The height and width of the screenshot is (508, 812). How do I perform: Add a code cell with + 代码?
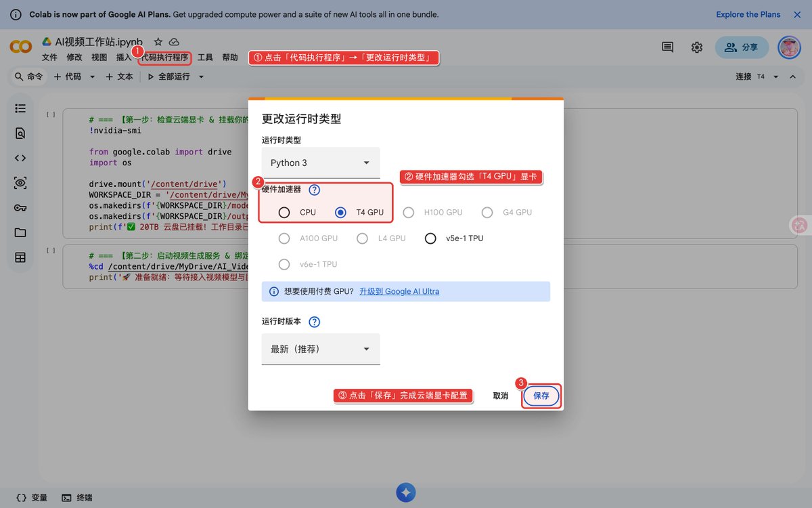pos(68,77)
